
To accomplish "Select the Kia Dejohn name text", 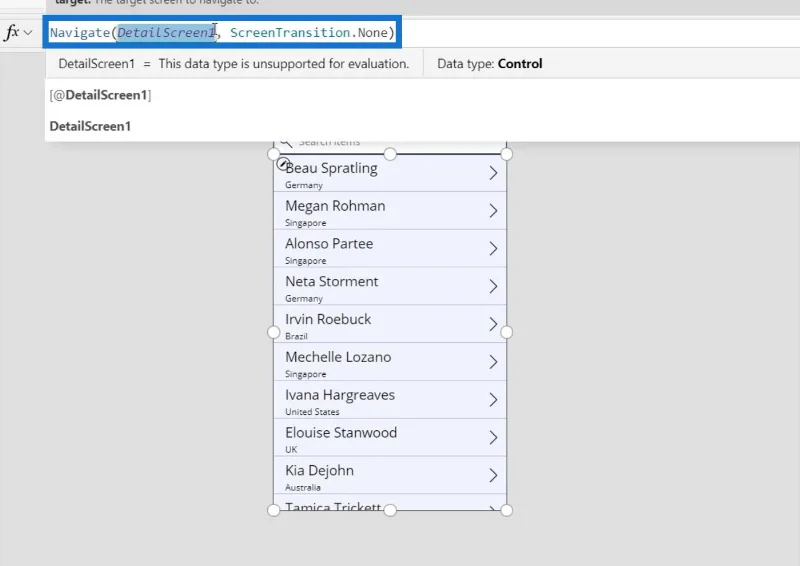I will click(319, 471).
